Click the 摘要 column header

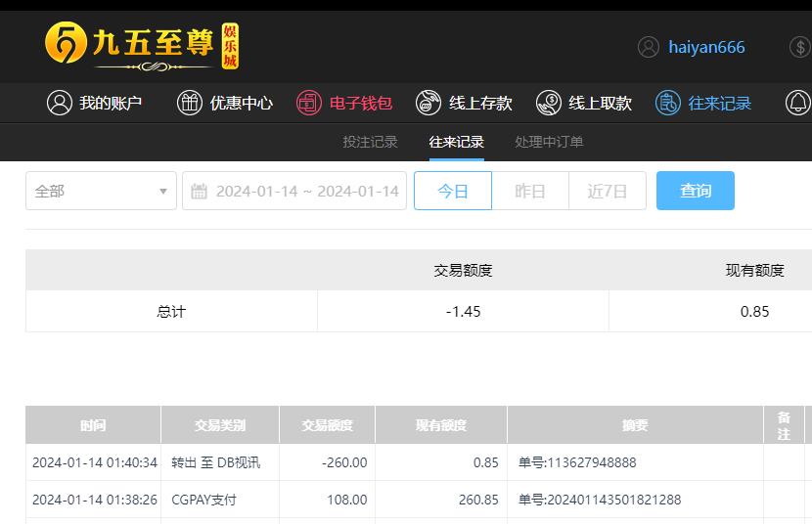(x=635, y=425)
